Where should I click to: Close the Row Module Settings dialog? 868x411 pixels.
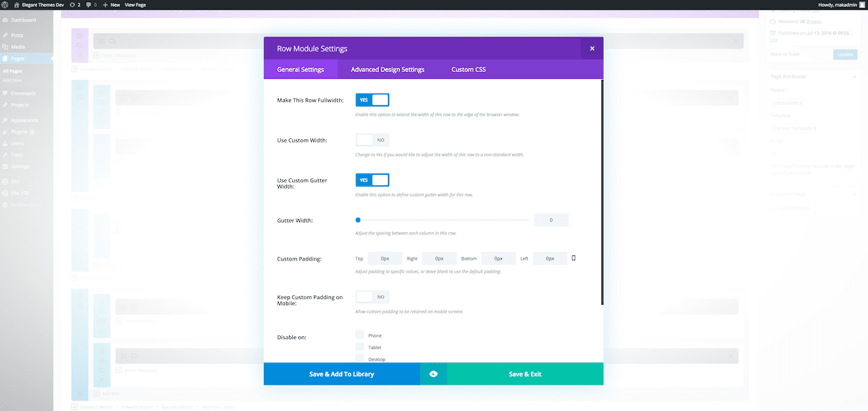pos(592,49)
